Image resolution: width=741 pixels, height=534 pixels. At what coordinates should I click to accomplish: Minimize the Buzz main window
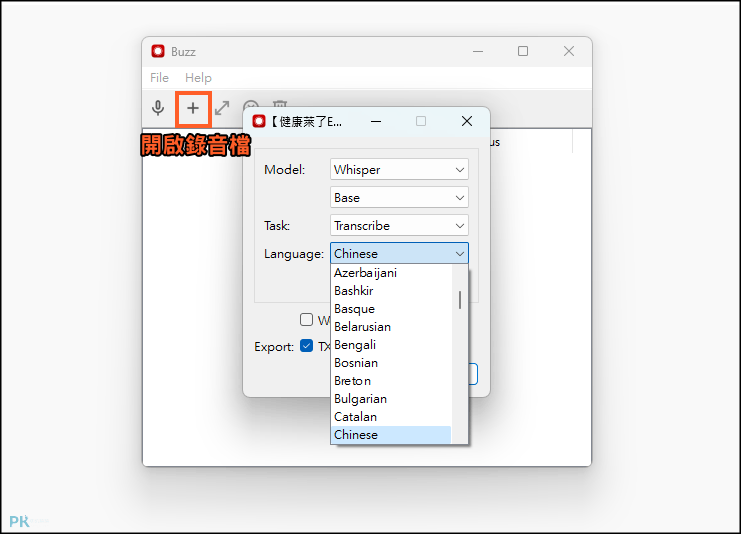point(478,51)
